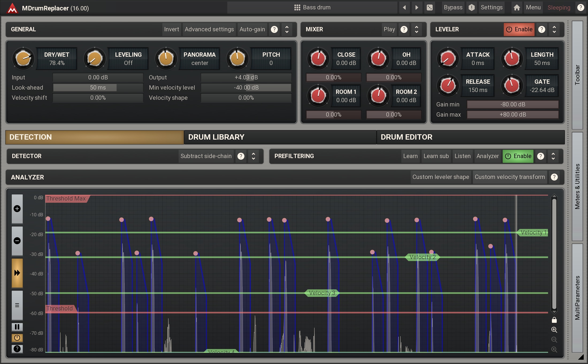Open the analyzer sidebar help icon
The image size is (588, 364).
pyautogui.click(x=17, y=349)
